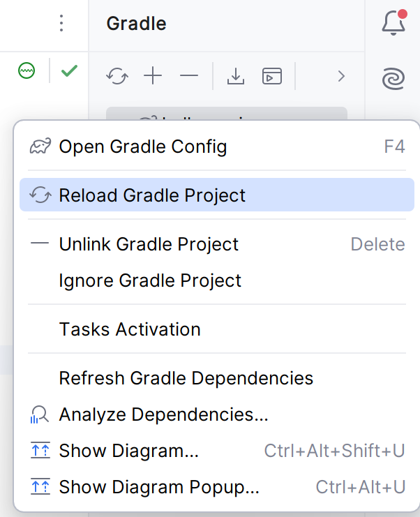Click the plus icon to link Gradle project
Screen dimensions: 420x517
tap(152, 76)
